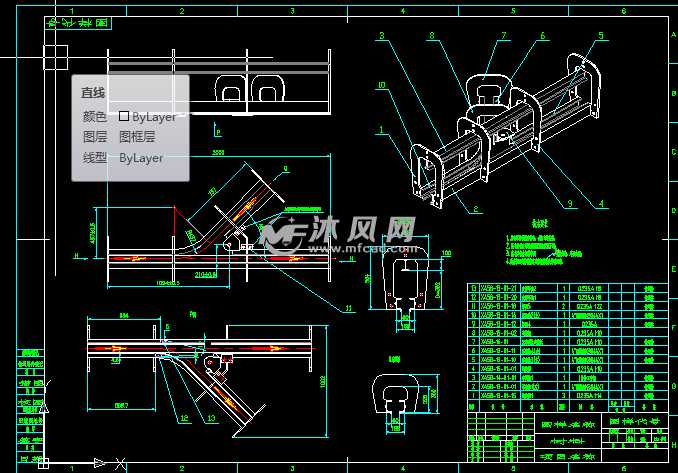Viewport: 678px width, 473px height.
Task: Select balloon number 12 in the plan view
Action: 185,418
